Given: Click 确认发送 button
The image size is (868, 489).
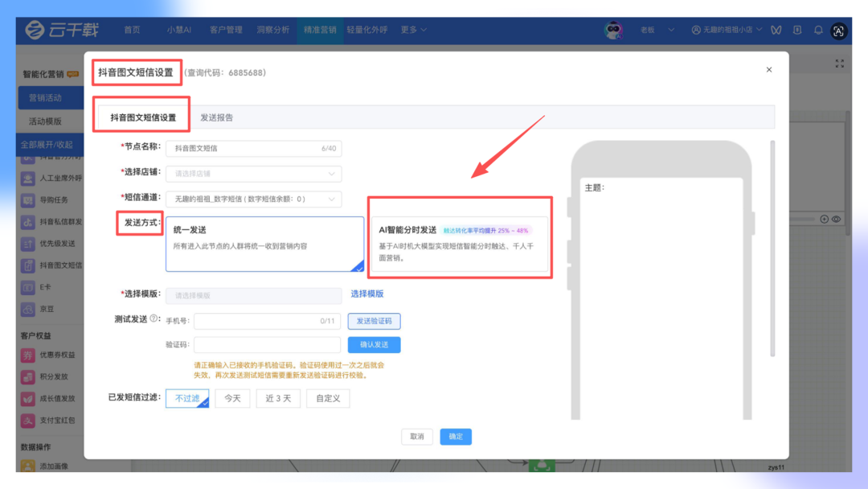Looking at the screenshot, I should 375,344.
